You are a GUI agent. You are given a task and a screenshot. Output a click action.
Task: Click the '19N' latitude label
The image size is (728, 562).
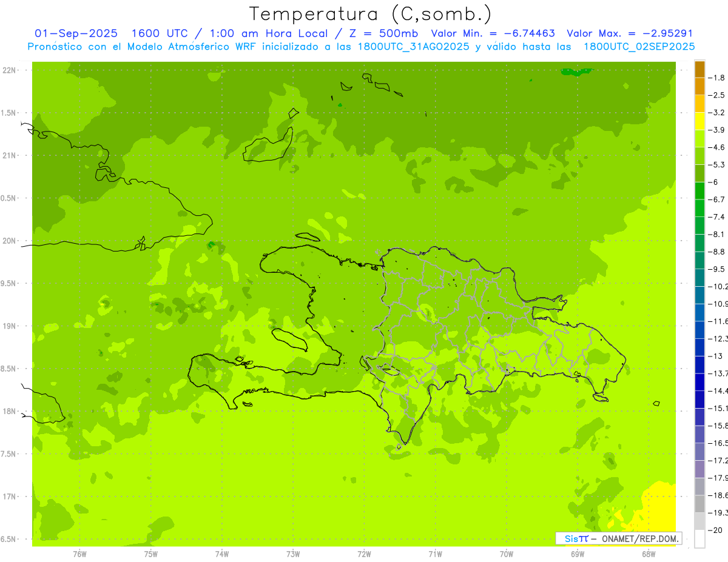pos(10,326)
